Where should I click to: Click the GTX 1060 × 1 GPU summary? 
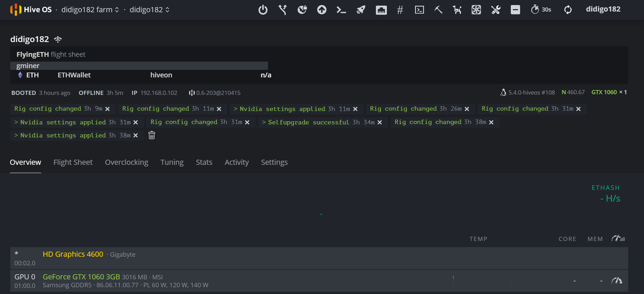pyautogui.click(x=609, y=92)
